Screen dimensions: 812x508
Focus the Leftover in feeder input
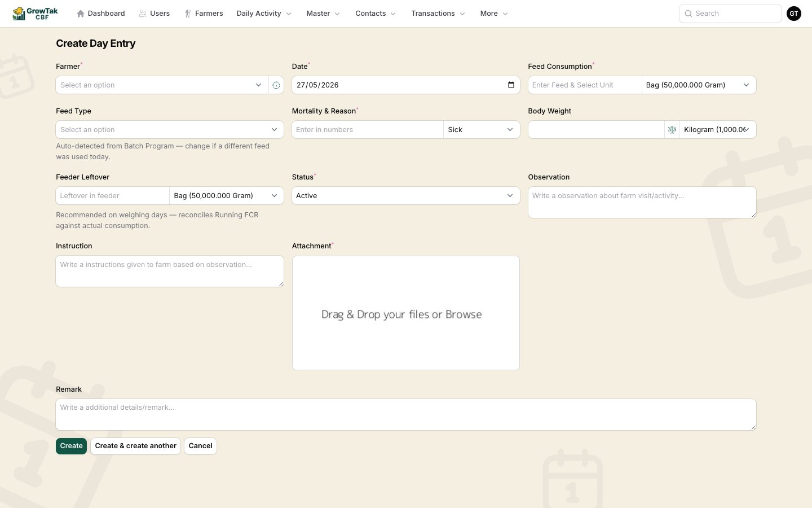coord(112,196)
